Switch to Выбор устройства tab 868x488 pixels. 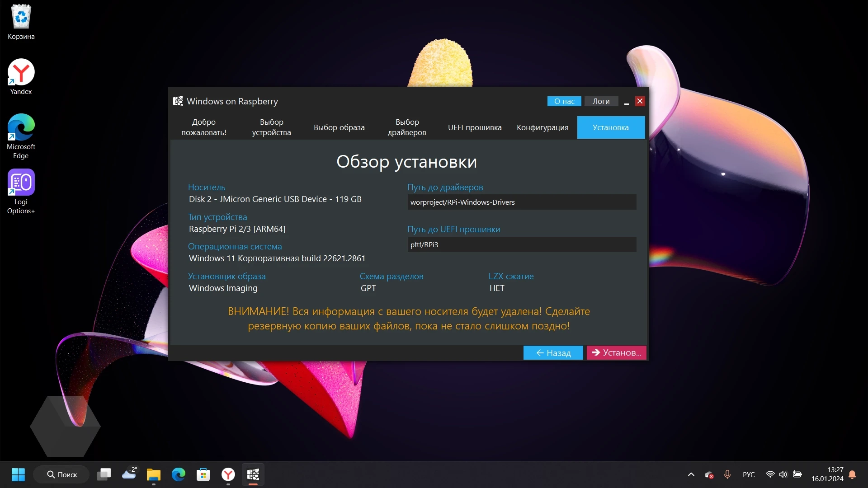tap(272, 127)
